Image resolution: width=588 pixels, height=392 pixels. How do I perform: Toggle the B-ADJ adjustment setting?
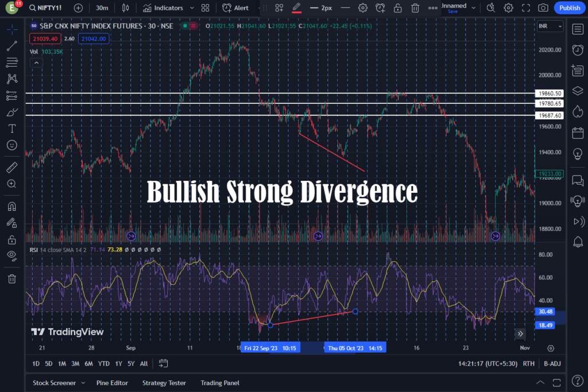click(x=552, y=363)
